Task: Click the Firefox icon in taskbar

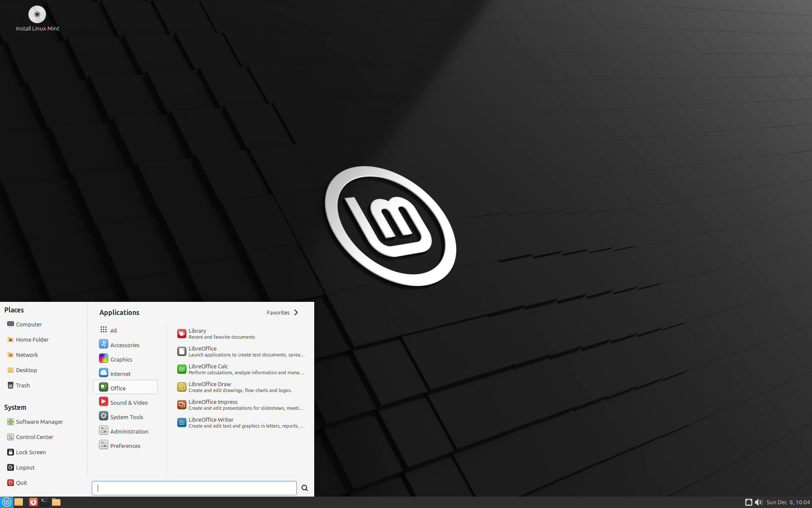Action: [33, 502]
